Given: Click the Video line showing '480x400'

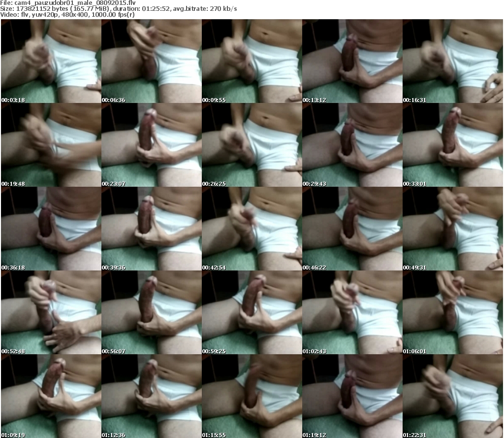Looking at the screenshot, I should 67,14.
